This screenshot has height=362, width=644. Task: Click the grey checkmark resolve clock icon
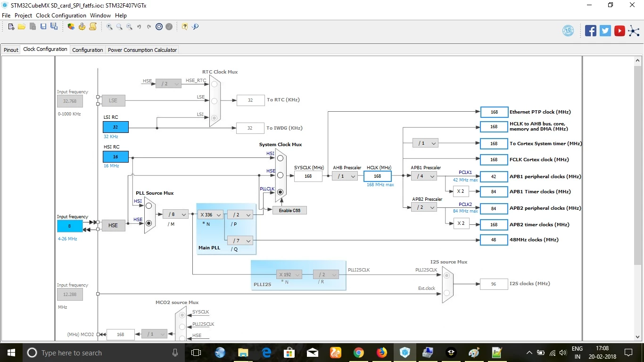coord(169,27)
